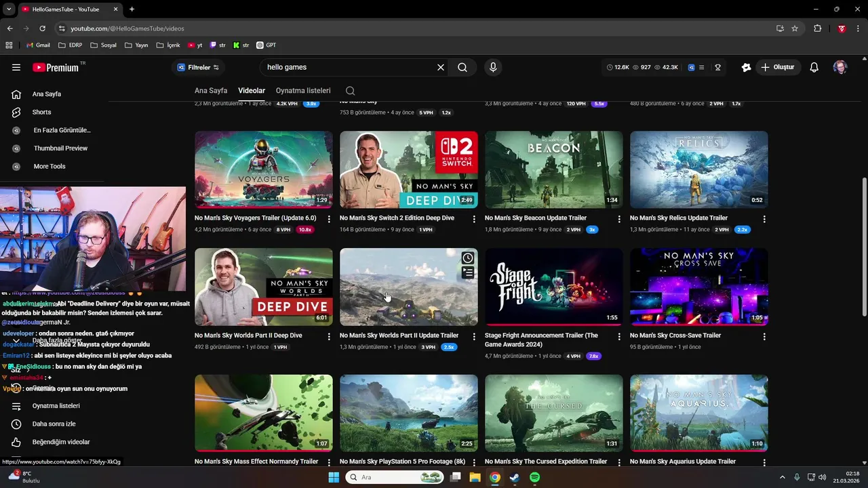Open the EDRP bookmarks folder
This screenshot has height=488, width=868.
point(71,45)
